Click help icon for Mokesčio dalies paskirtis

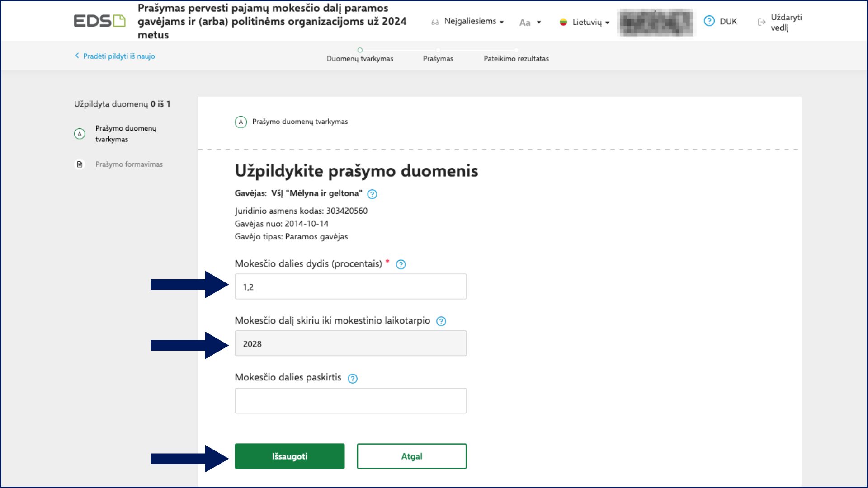pos(352,379)
